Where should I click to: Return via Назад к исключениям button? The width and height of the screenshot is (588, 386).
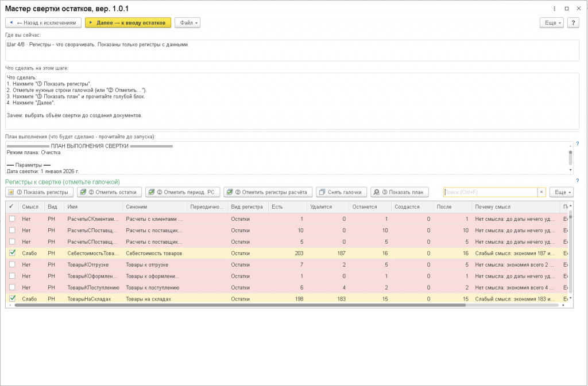click(43, 23)
